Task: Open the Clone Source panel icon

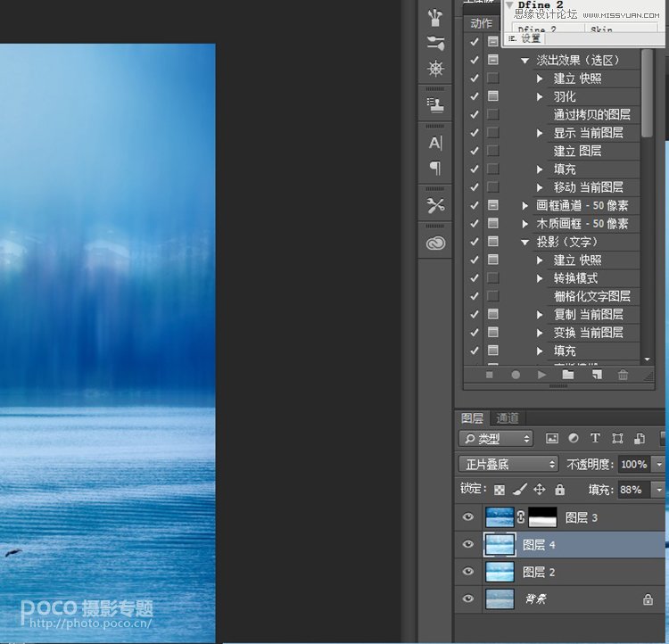Action: (x=435, y=104)
